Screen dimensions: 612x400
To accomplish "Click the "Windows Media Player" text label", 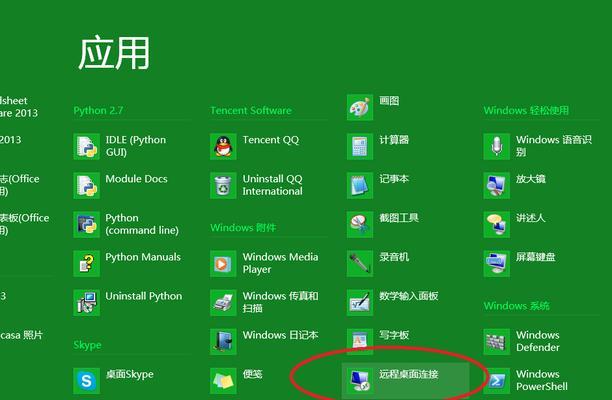I will (x=280, y=263).
